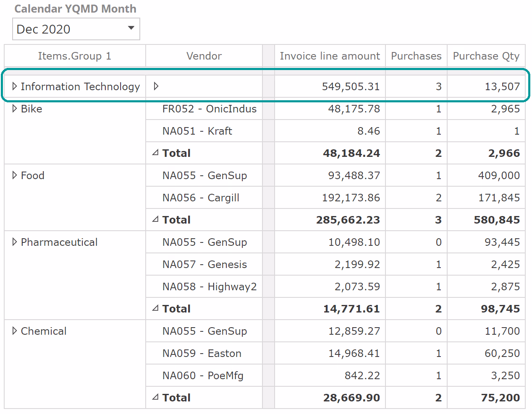Open the Calendar YQMD Month dropdown
This screenshot has height=414, width=532.
tap(131, 29)
